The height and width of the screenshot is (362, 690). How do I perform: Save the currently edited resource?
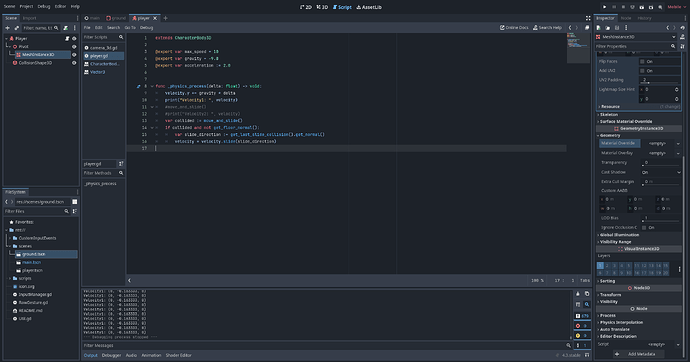(x=617, y=28)
